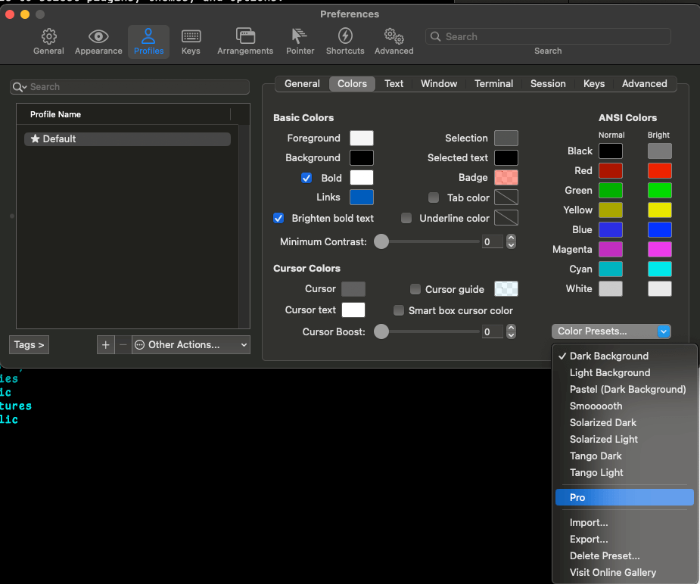Open the Cursor text color swatch
This screenshot has width=700, height=584.
coord(353,310)
